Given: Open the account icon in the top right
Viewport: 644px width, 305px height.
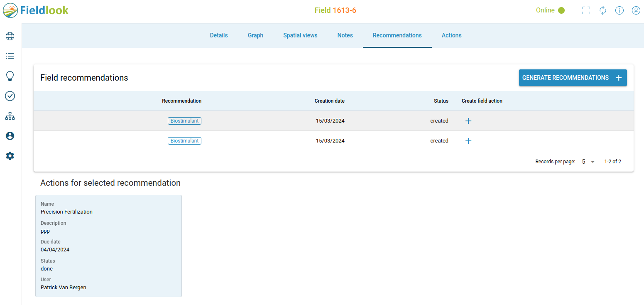Looking at the screenshot, I should (x=636, y=10).
